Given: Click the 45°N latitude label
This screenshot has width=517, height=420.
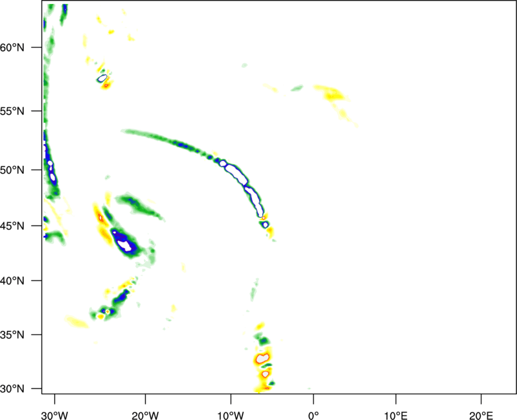Looking at the screenshot, I should click(12, 226).
